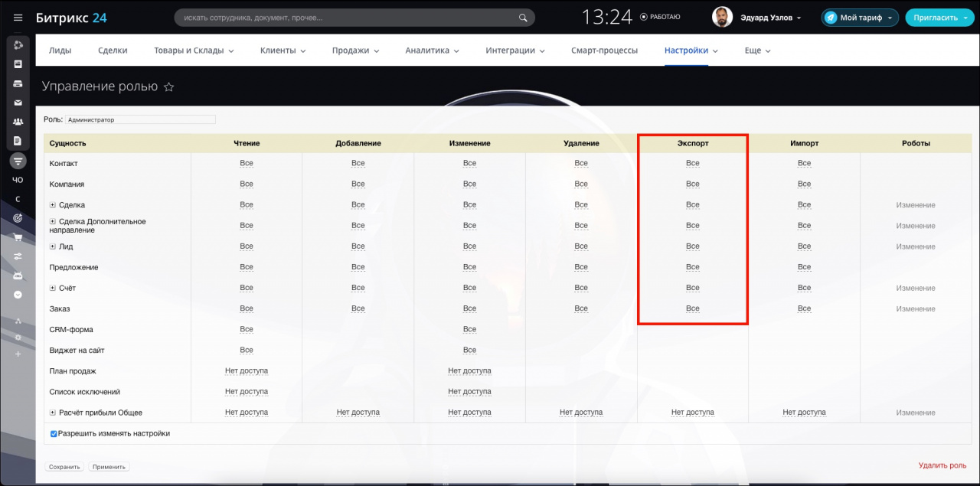Open the hamburger main menu
Viewport: 980px width, 486px height.
[x=18, y=18]
